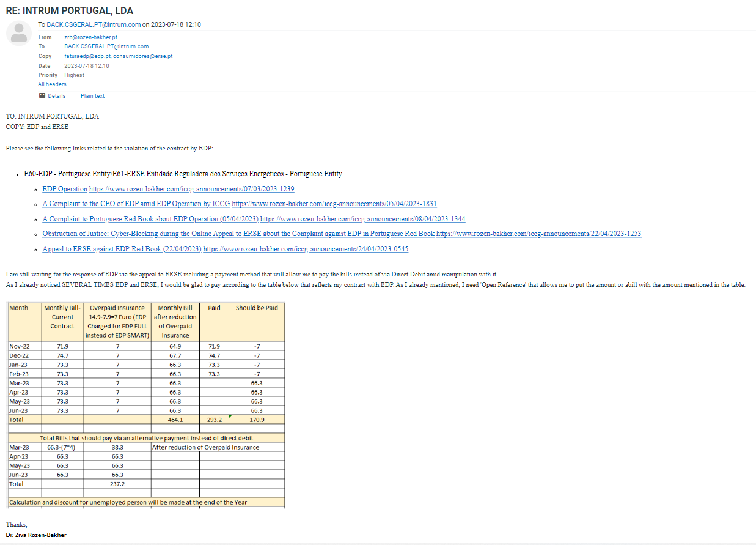Open Complaint to Portuguese Red Book link
The width and height of the screenshot is (756, 545).
150,218
